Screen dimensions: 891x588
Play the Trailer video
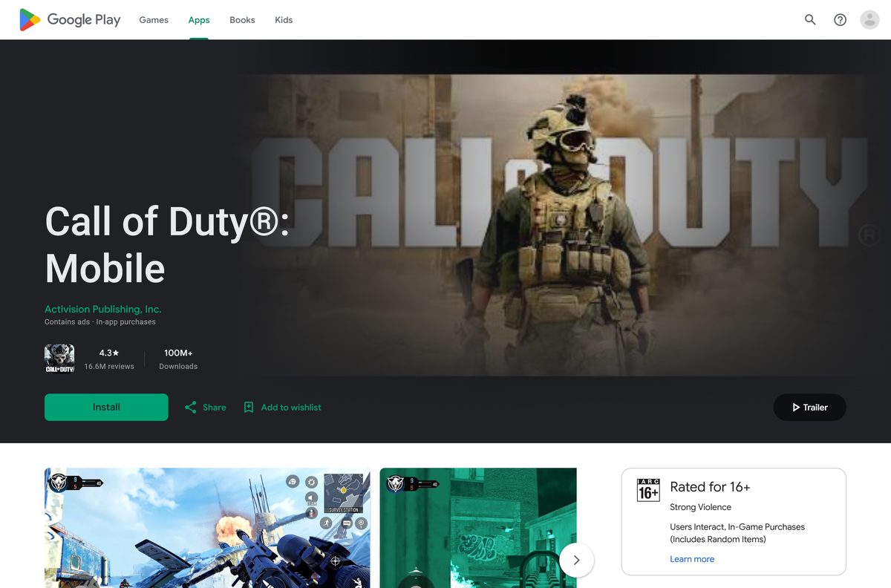pos(809,407)
